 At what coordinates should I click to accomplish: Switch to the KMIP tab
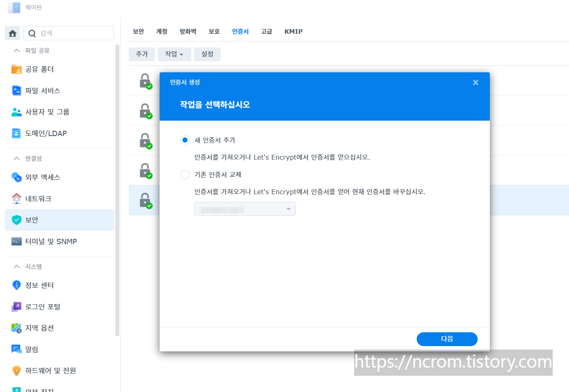pos(293,31)
